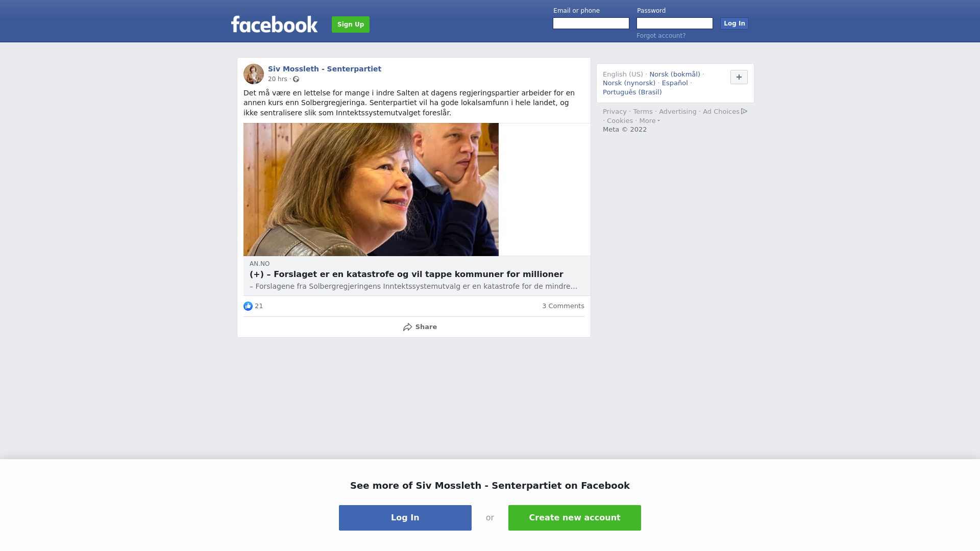Open the 20 hrs timestamp link
This screenshot has height=551, width=980.
point(278,79)
